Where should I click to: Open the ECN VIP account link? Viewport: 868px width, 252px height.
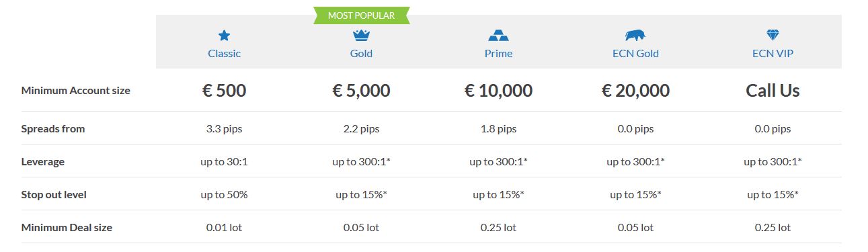click(x=773, y=53)
